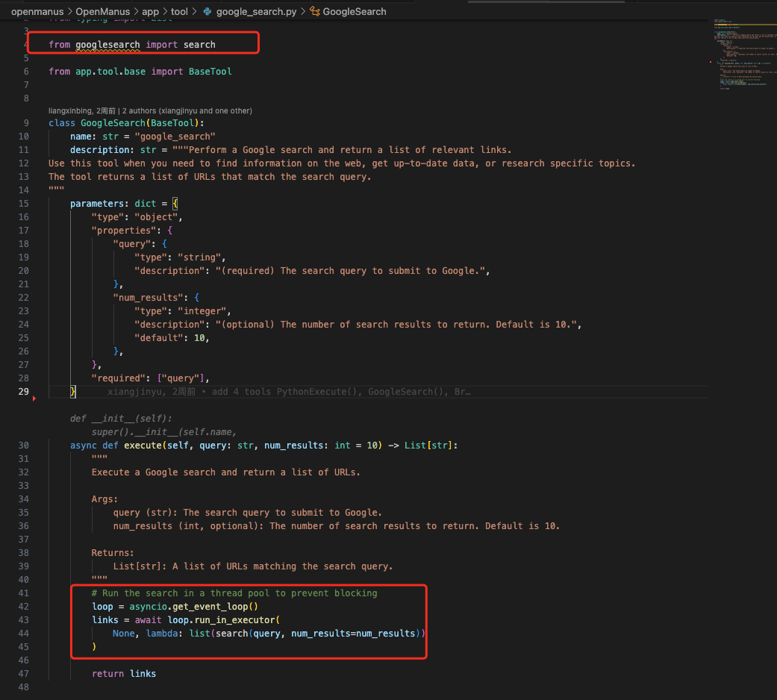This screenshot has width=777, height=700.
Task: Open the openmanus breadcrumb folder
Action: pos(37,11)
